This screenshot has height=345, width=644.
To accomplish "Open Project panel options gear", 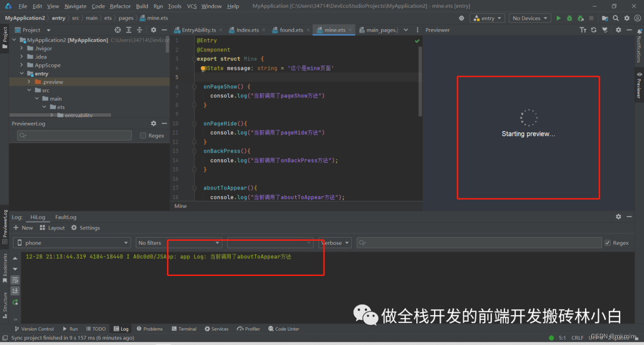I will [x=153, y=30].
